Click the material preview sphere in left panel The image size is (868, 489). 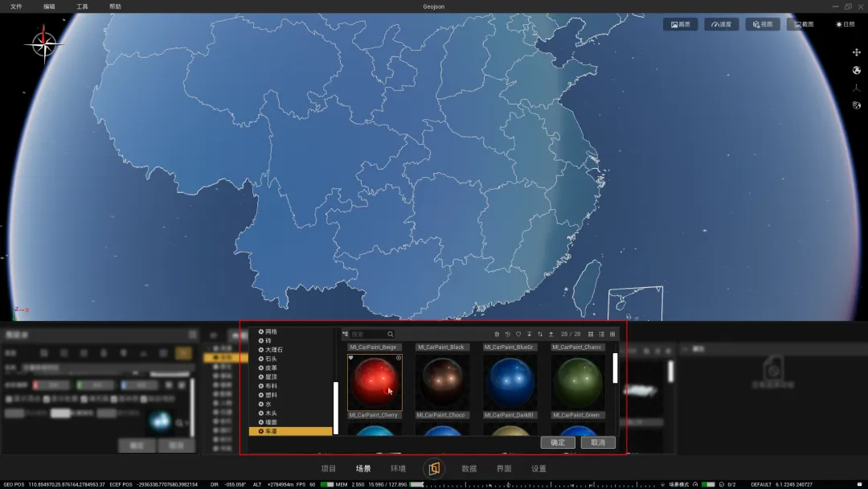(160, 422)
